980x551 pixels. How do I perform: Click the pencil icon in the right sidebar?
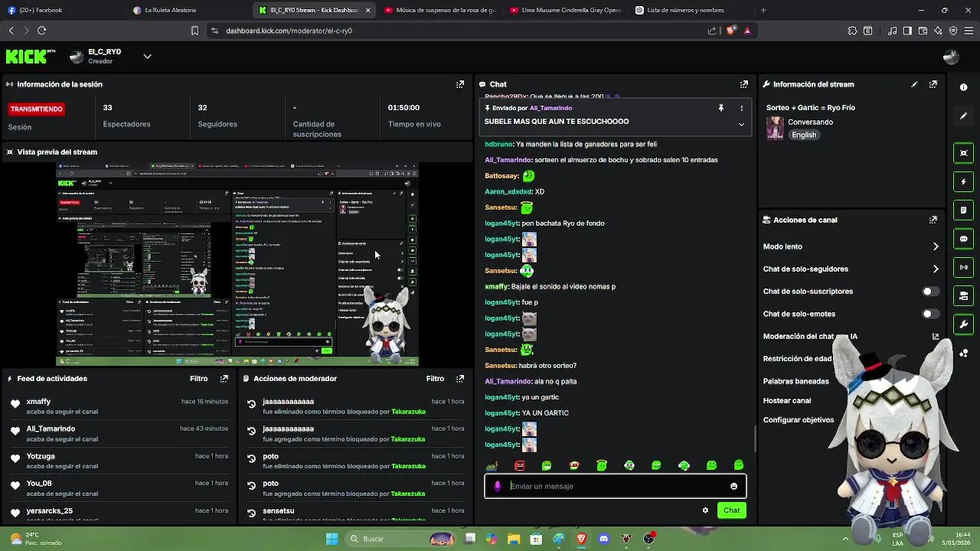[x=964, y=116]
